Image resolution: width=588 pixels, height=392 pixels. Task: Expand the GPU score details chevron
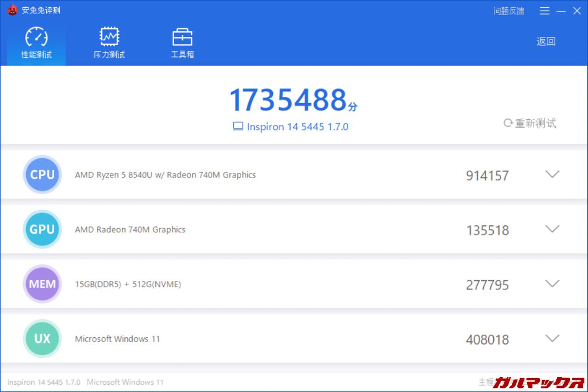[x=552, y=229]
